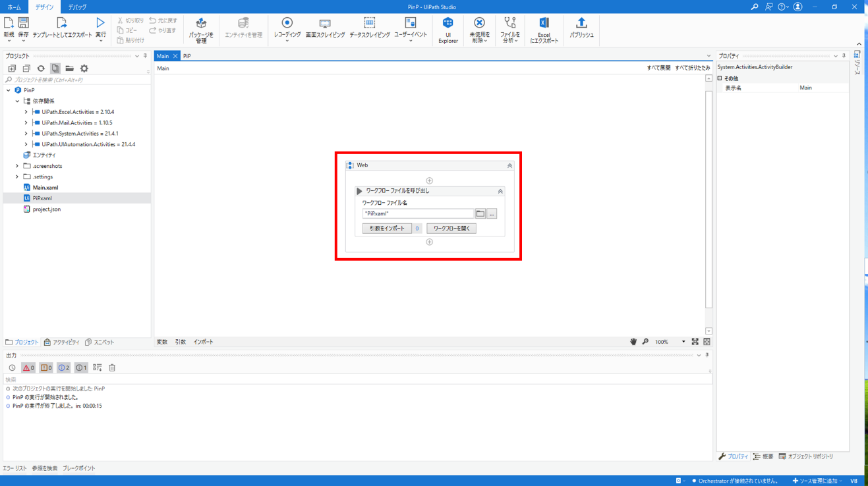Close the Main document tab
This screenshot has height=486, width=868.
pyautogui.click(x=175, y=56)
